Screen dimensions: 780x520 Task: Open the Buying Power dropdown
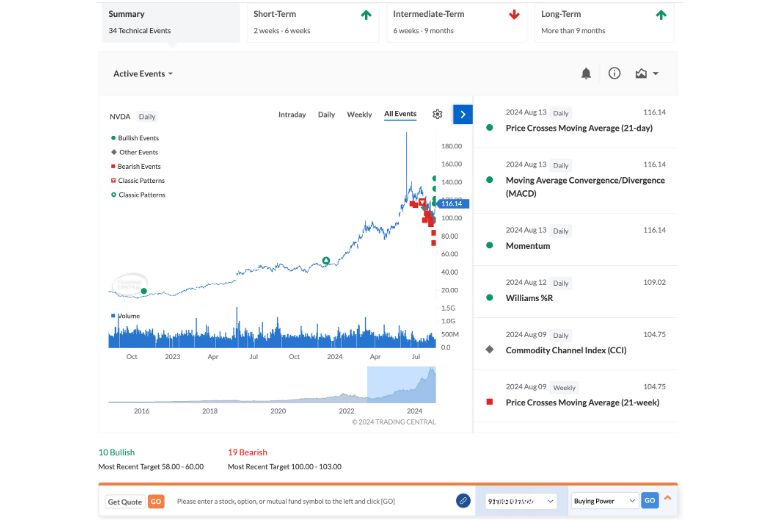click(x=604, y=501)
